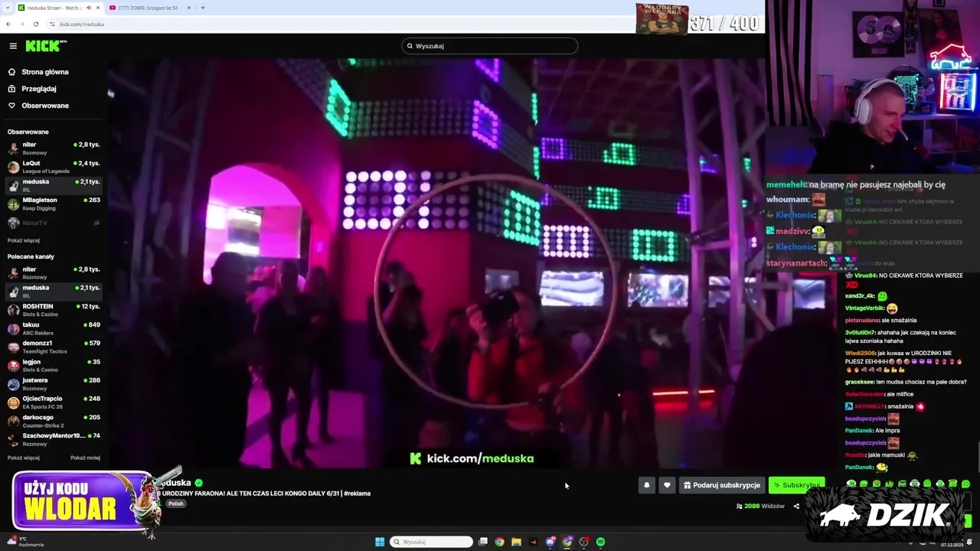
Task: Share the stream via share icon
Action: [x=796, y=506]
